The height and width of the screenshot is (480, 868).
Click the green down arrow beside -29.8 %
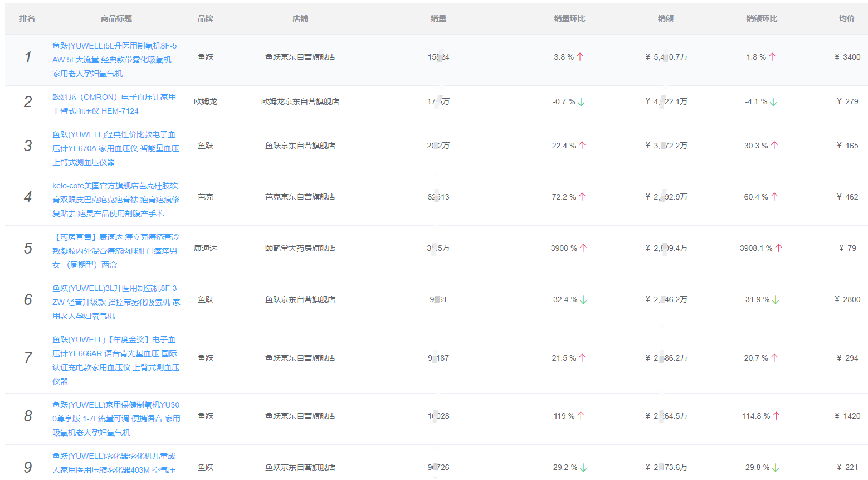pos(776,468)
